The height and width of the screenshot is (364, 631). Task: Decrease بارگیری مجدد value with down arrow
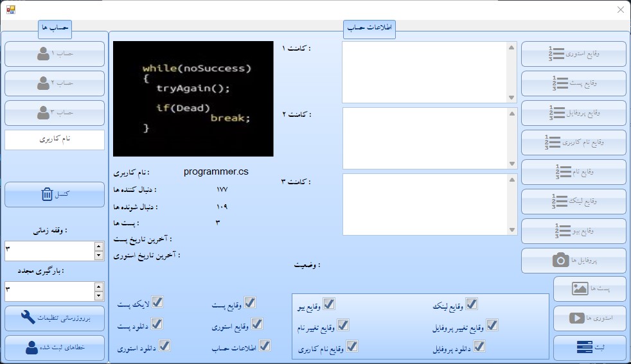coord(98,296)
